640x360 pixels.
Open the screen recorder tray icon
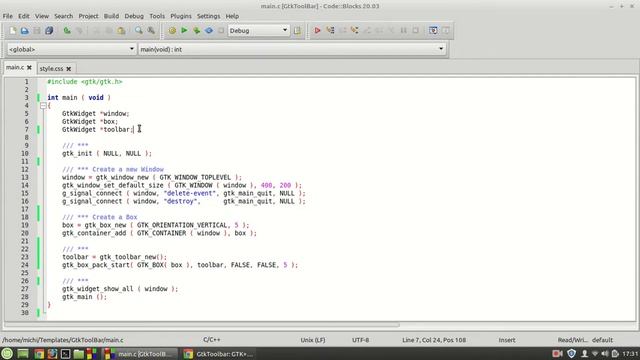pos(557,353)
